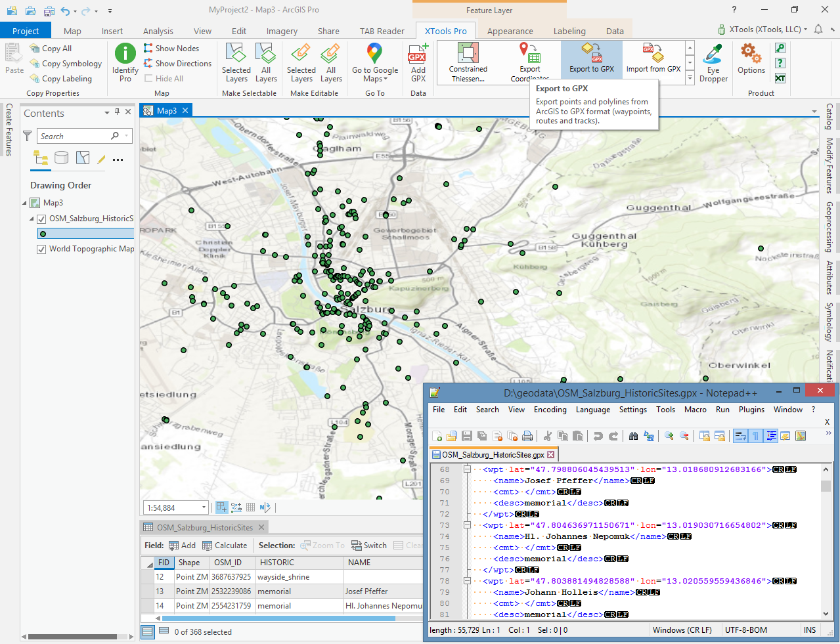Click the green point symbol in Contents
840x644 pixels.
(43, 234)
